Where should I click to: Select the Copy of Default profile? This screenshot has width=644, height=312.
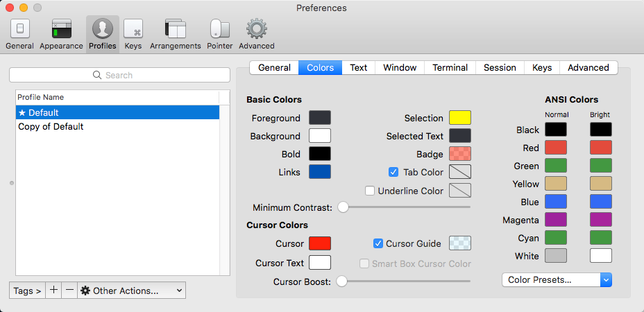click(51, 127)
